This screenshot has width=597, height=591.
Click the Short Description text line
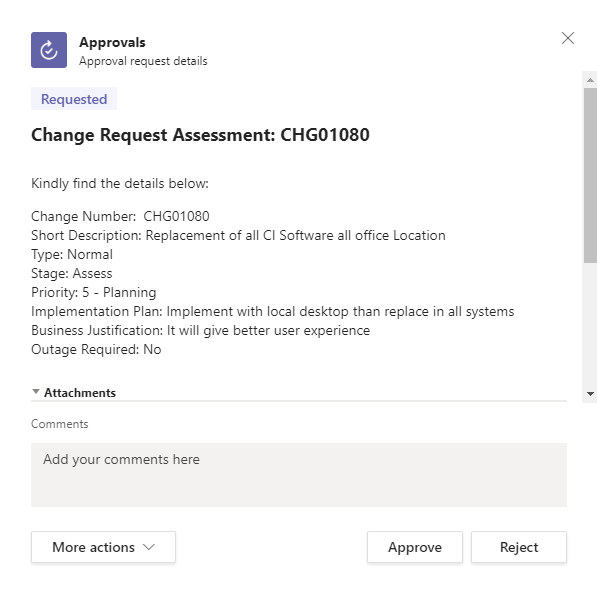click(x=238, y=235)
